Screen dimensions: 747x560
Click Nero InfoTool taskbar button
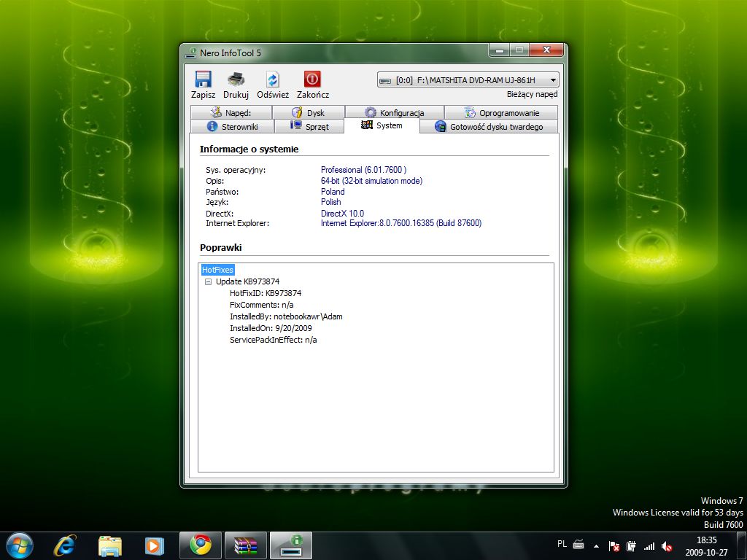(291, 545)
